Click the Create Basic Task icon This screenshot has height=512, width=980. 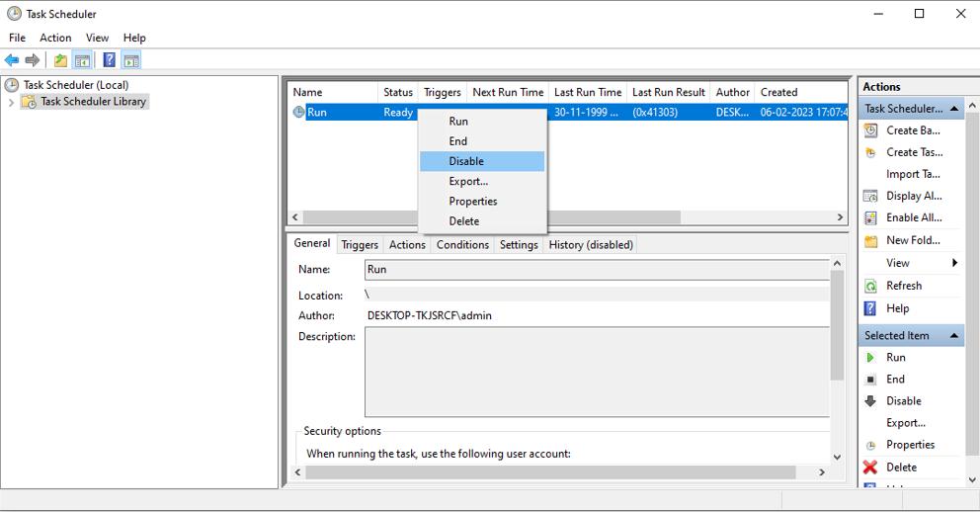[870, 130]
